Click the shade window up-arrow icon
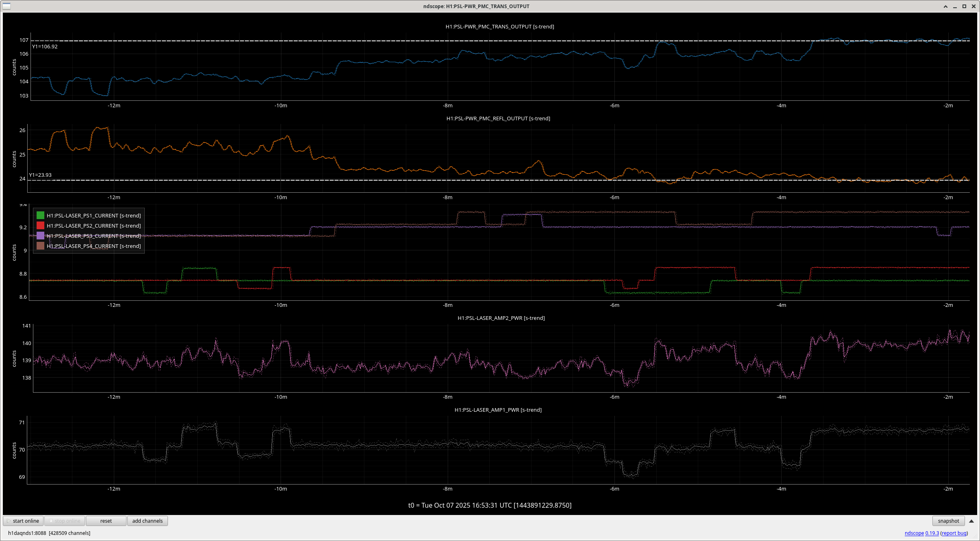The height and width of the screenshot is (541, 980). 945,6
